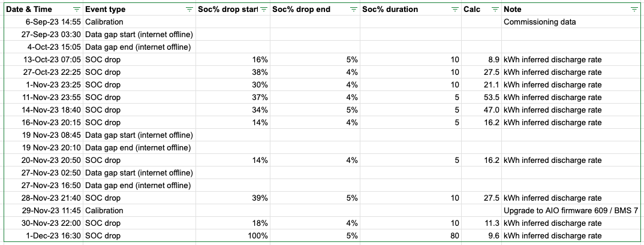Select the 39% drop start cell
This screenshot has width=644, height=245.
(233, 198)
